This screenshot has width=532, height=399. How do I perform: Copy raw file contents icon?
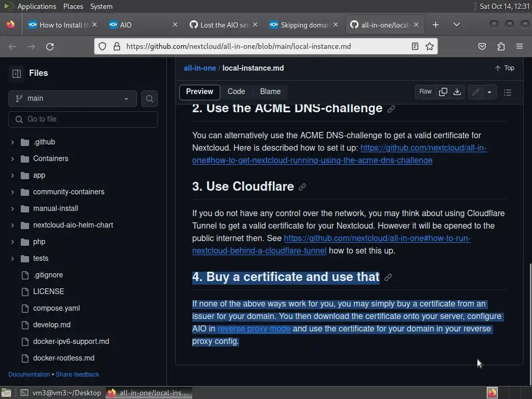(x=443, y=92)
